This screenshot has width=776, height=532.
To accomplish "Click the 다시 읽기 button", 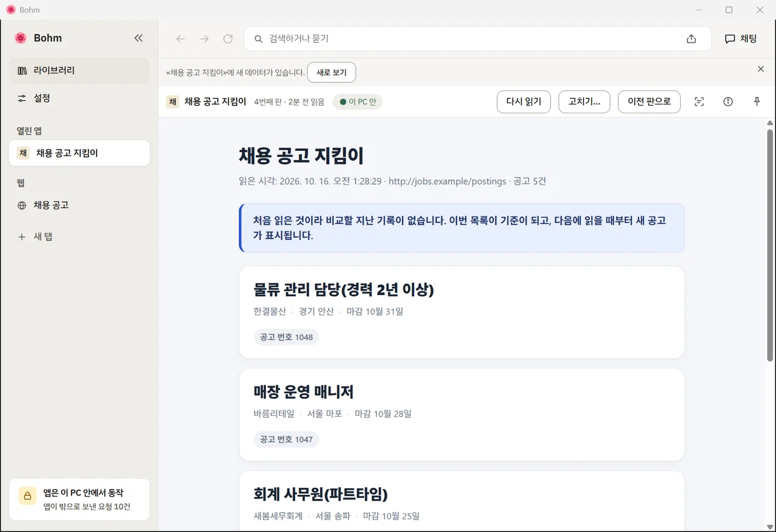I will pyautogui.click(x=524, y=102).
